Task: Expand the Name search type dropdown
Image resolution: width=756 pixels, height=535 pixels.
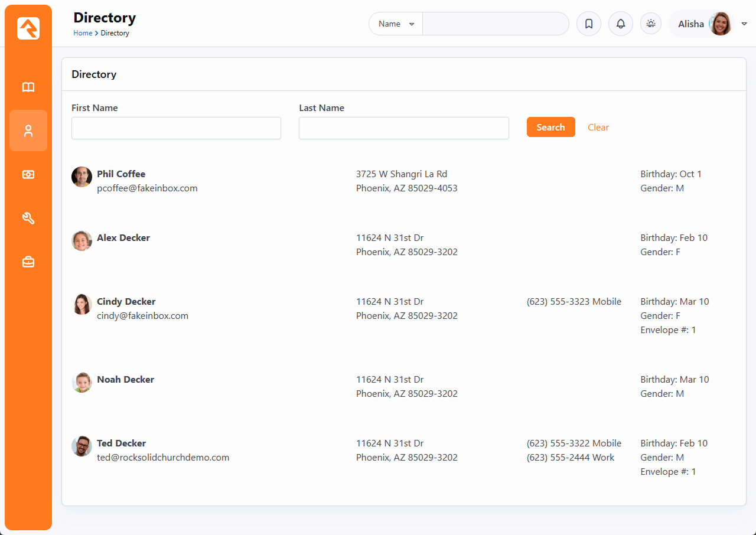Action: (396, 24)
